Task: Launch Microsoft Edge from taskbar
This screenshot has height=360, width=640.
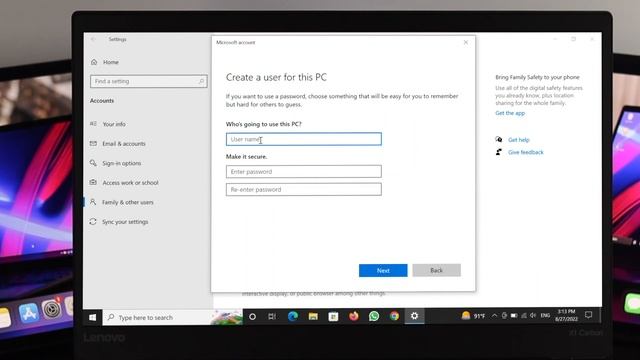Action: (292, 316)
